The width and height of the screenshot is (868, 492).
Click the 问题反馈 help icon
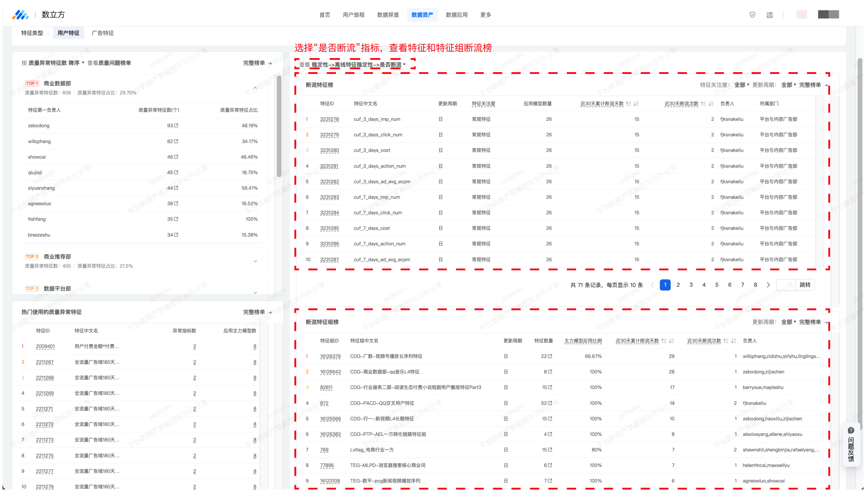tap(851, 431)
